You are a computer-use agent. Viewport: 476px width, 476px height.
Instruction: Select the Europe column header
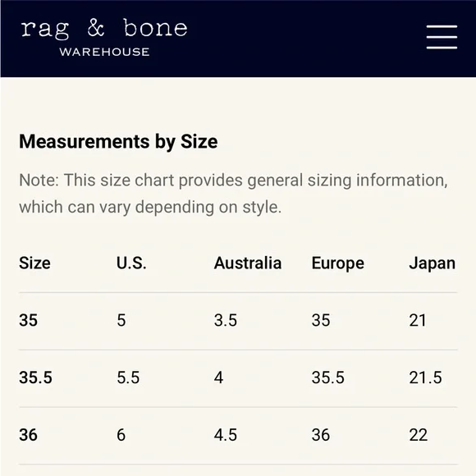click(x=338, y=263)
